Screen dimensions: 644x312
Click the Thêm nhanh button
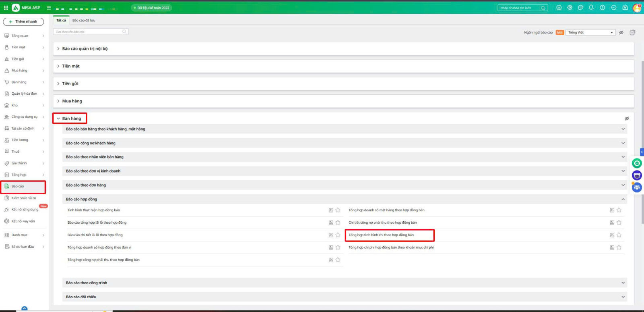23,22
